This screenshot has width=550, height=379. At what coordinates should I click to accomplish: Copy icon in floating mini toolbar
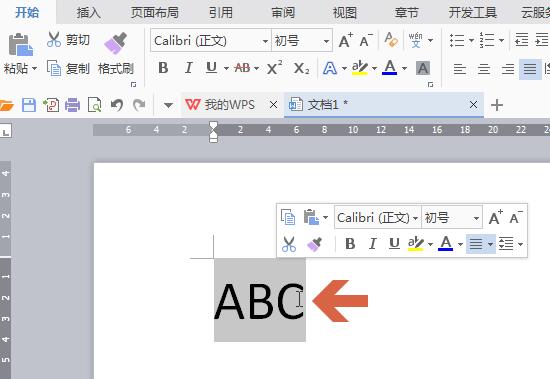pos(288,217)
